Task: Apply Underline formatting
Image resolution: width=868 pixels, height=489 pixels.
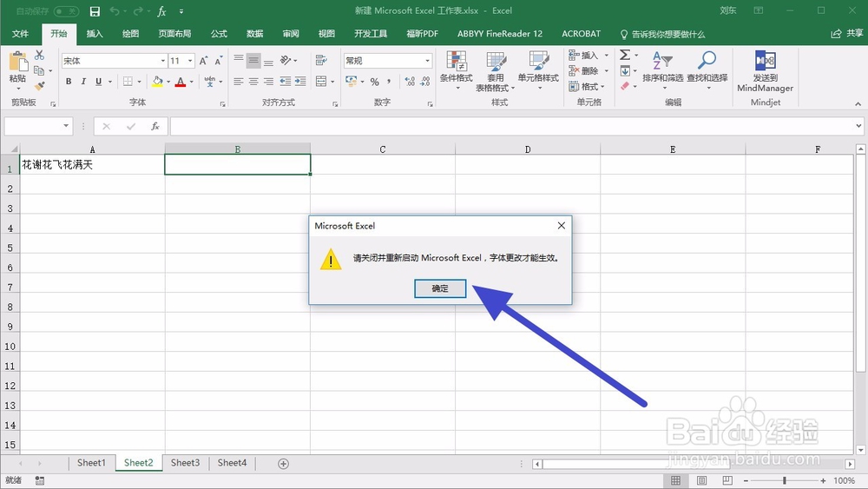Action: 99,82
